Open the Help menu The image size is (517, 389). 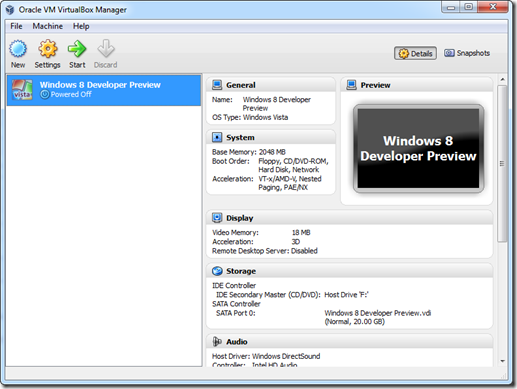(81, 26)
